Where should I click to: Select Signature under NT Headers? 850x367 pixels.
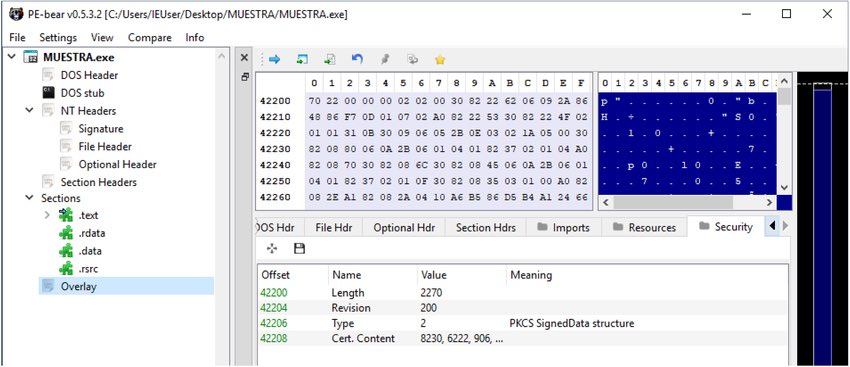coord(101,128)
